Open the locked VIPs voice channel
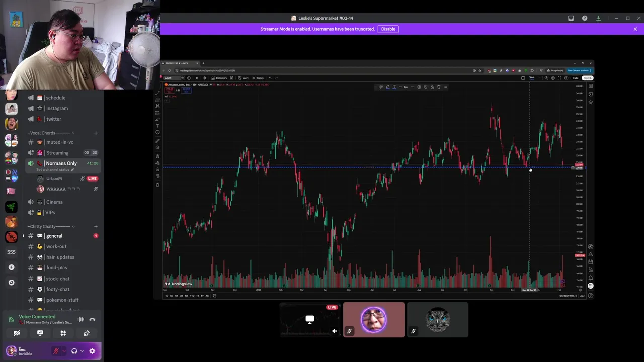This screenshot has width=644, height=362. pos(62,213)
